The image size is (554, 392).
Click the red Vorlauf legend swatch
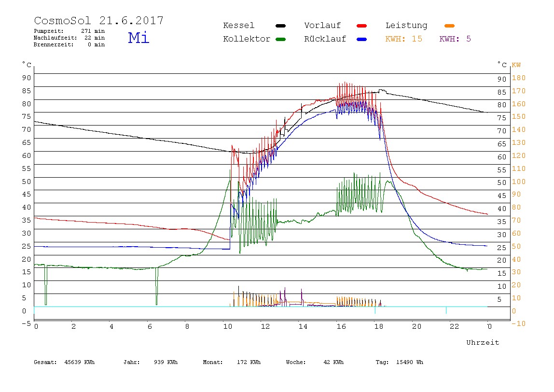tap(362, 26)
